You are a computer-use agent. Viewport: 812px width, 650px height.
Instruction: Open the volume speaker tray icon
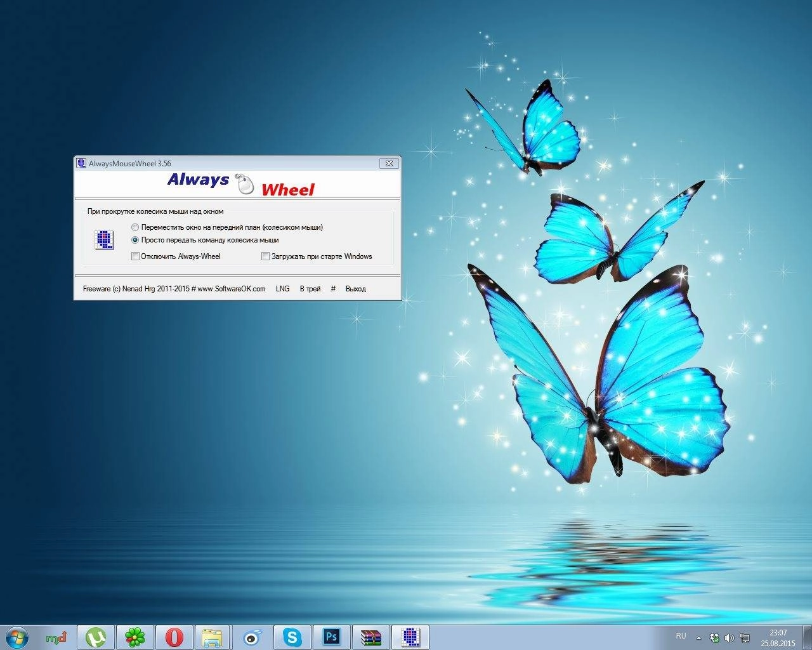729,637
